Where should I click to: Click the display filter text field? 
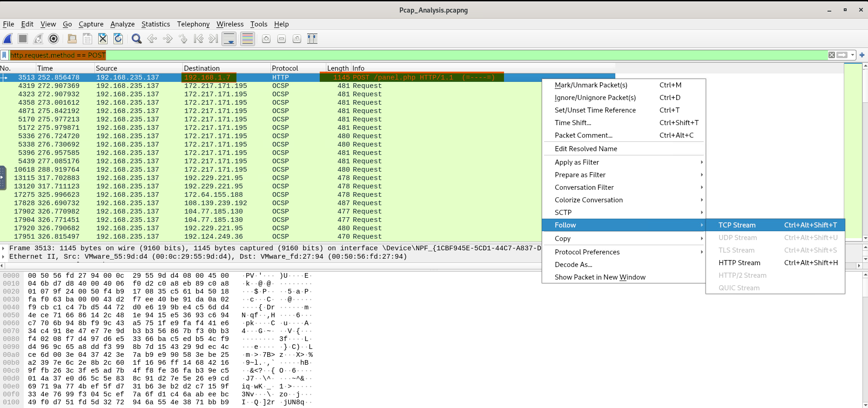(419, 55)
